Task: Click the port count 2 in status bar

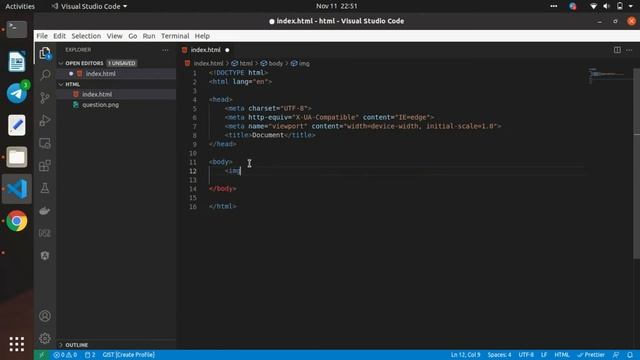Action: [x=90, y=355]
